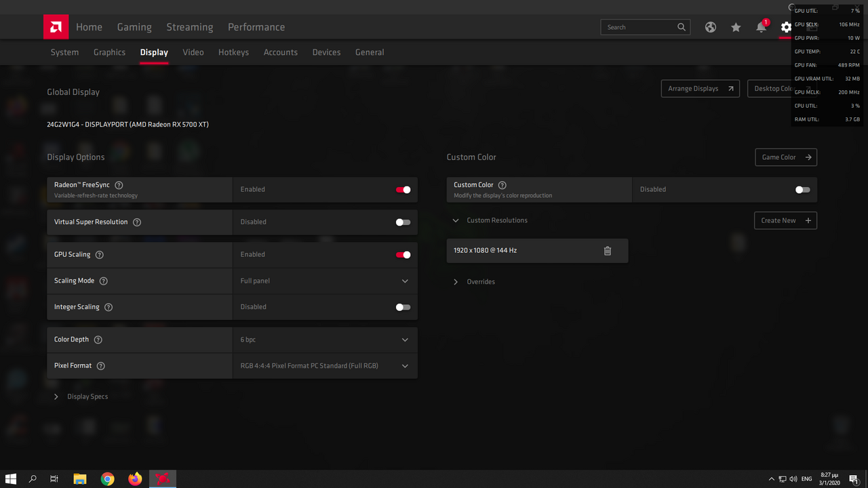Click ENG language indicator
The image size is (868, 488).
[807, 479]
